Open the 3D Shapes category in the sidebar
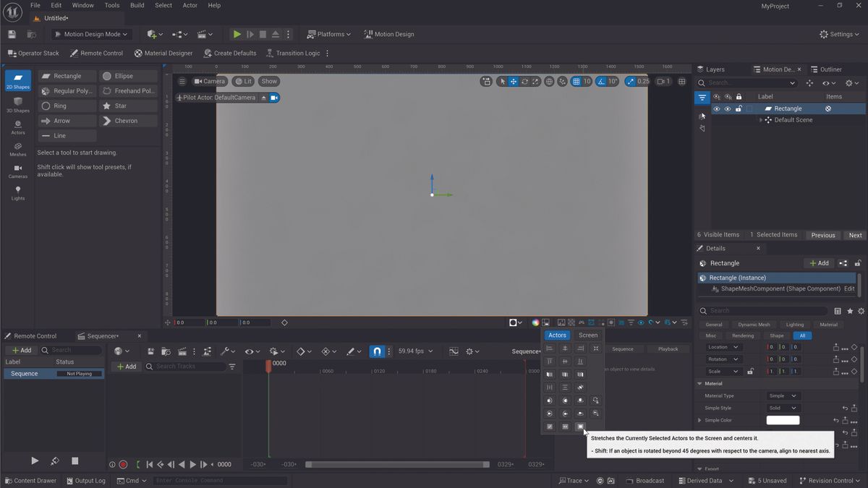This screenshot has width=868, height=488. [x=17, y=105]
